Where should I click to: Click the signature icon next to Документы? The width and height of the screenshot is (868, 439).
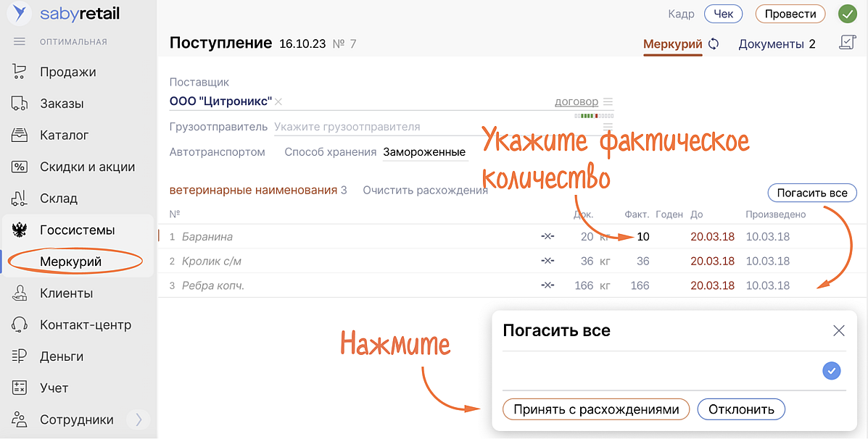(846, 43)
